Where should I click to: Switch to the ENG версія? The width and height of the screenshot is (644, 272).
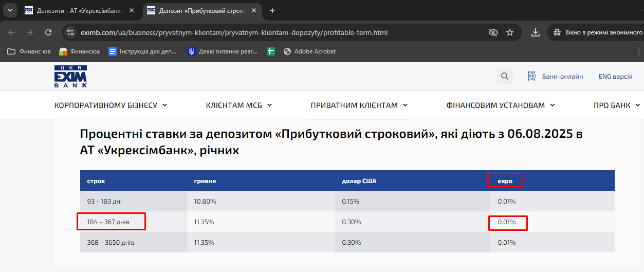coord(615,76)
